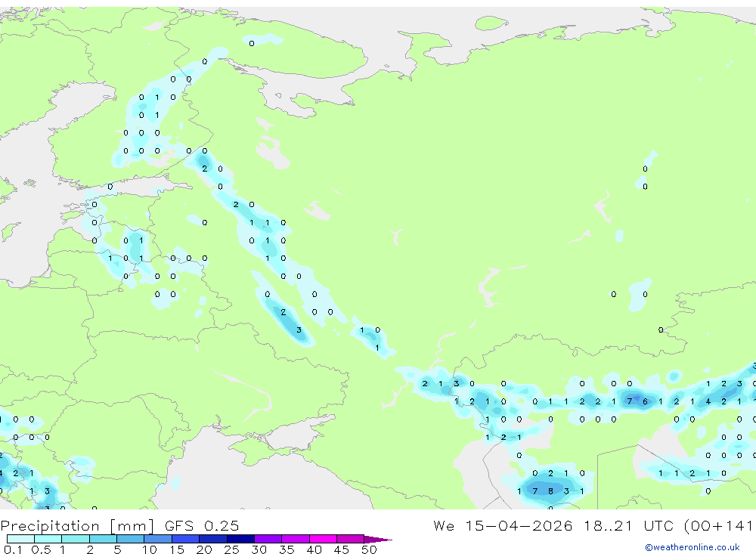Click the legend tick label '30'
756x554 pixels.
click(259, 549)
